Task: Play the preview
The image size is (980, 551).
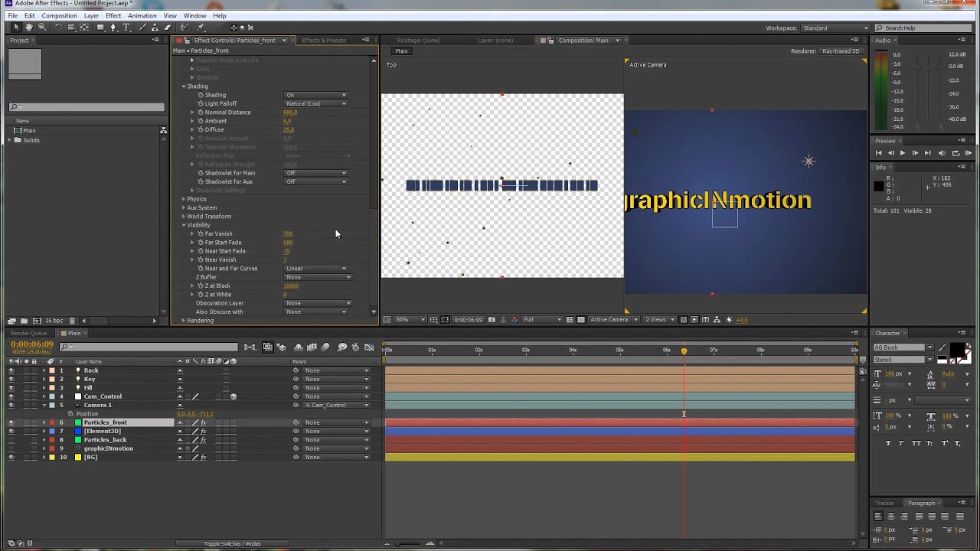Action: [x=903, y=153]
